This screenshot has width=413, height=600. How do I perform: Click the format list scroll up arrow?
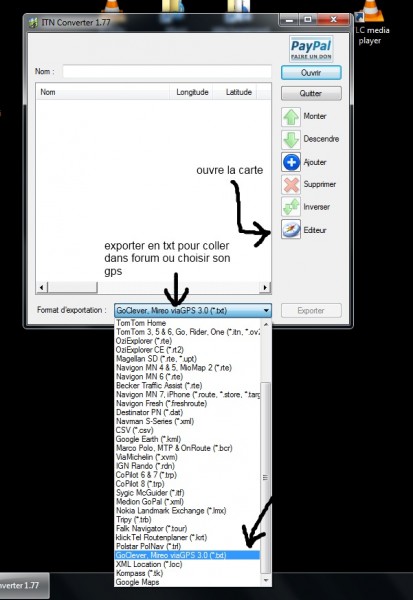coord(266,324)
